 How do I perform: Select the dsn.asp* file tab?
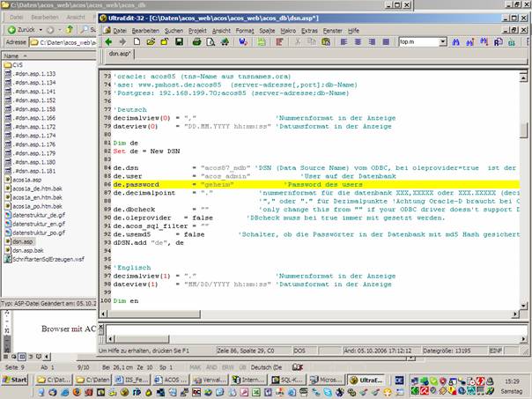pyautogui.click(x=120, y=54)
